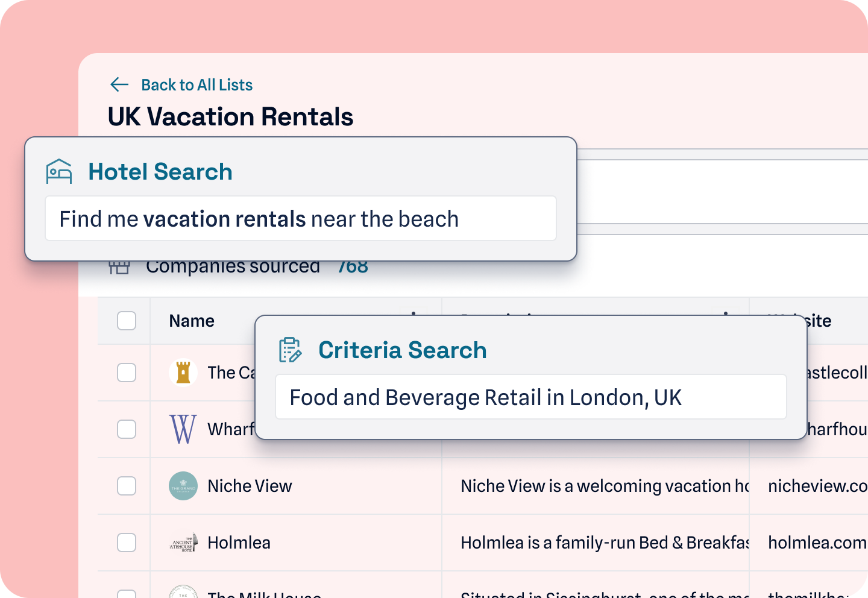Click the Companies sourced storefront icon

click(119, 268)
